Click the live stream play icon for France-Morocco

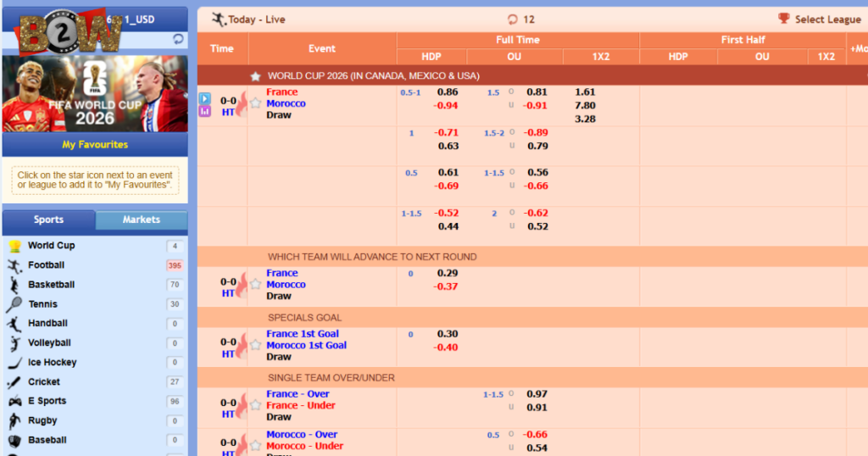coord(205,98)
